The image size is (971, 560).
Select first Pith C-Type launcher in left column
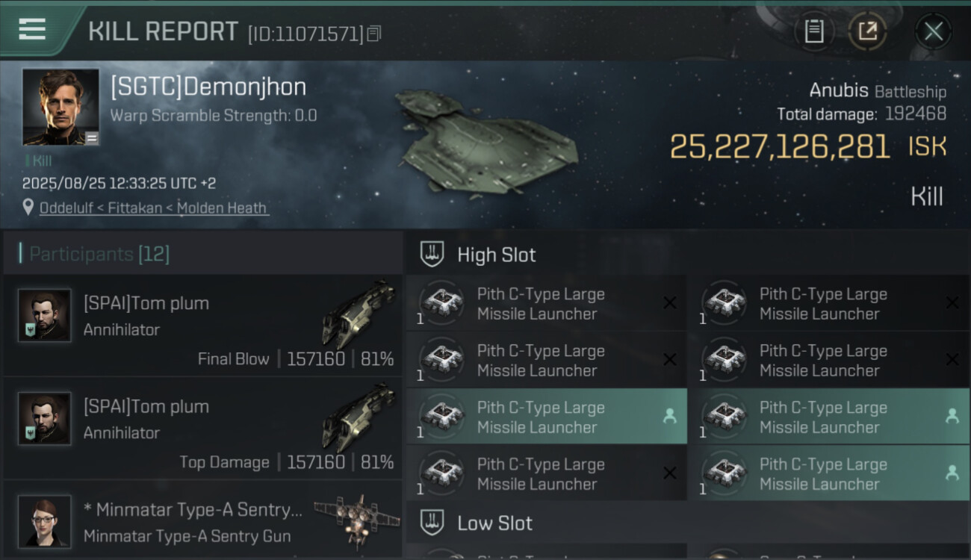(545, 304)
